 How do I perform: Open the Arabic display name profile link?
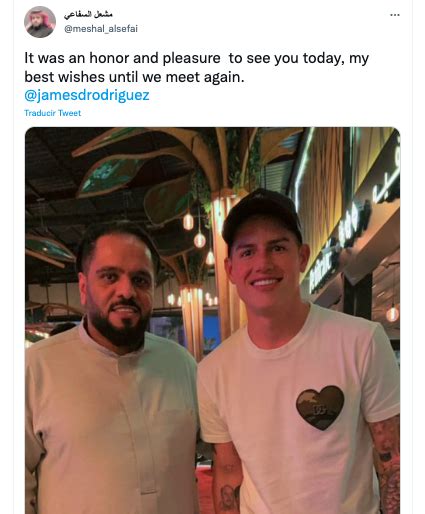tap(88, 14)
